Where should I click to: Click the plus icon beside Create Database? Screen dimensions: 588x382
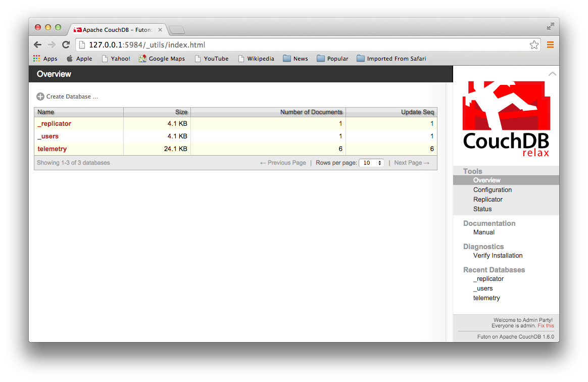point(40,97)
